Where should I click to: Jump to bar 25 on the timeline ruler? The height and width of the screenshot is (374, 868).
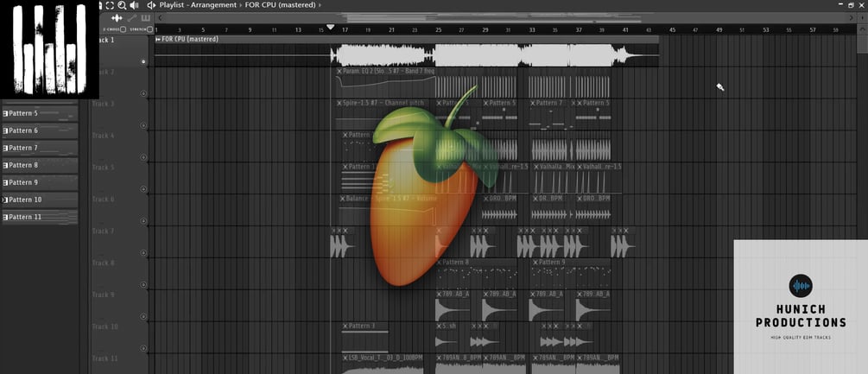click(438, 30)
